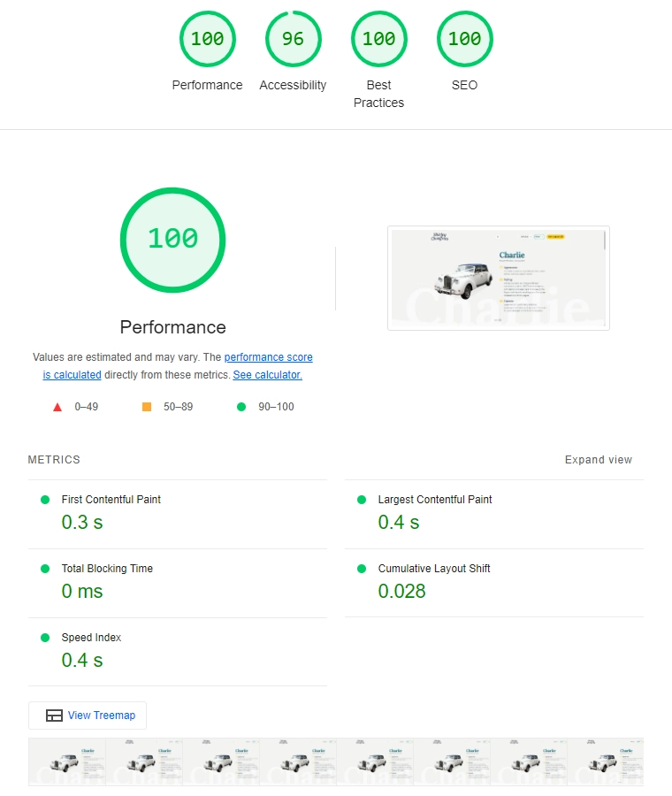Click the green circle 90–100 legend icon

coord(241,407)
